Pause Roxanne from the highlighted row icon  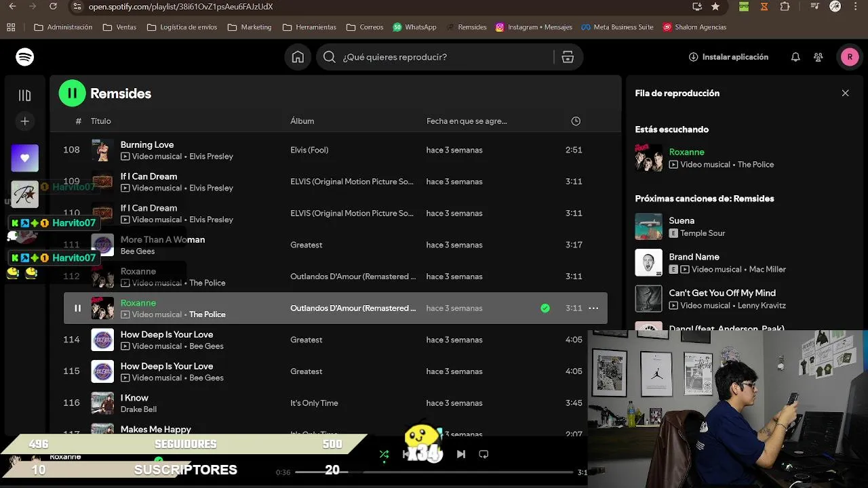[77, 308]
